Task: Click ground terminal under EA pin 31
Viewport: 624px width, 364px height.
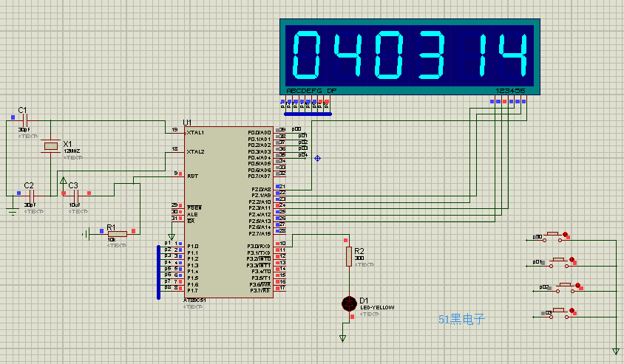Action: [172, 236]
